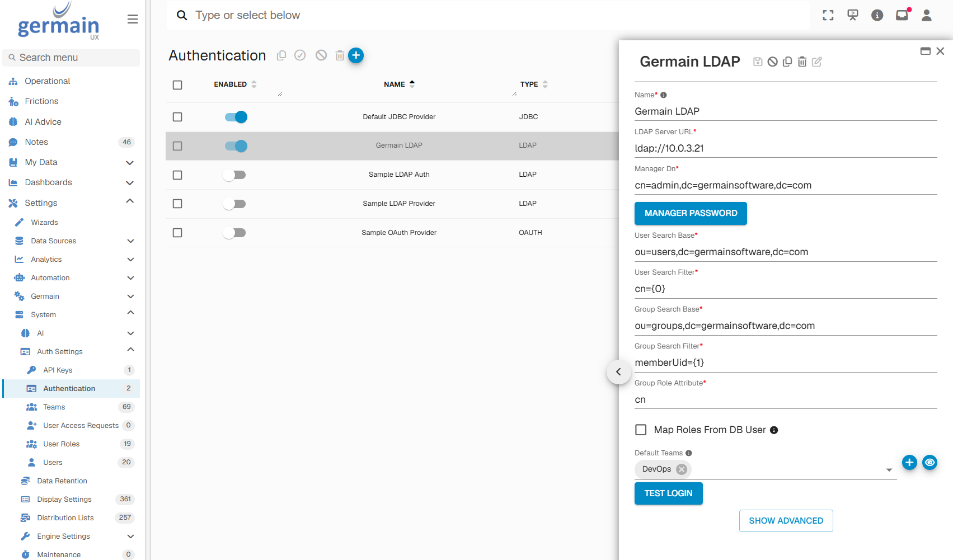The image size is (953, 560).
Task: Click the 'Type or select below' search box
Action: click(x=488, y=15)
